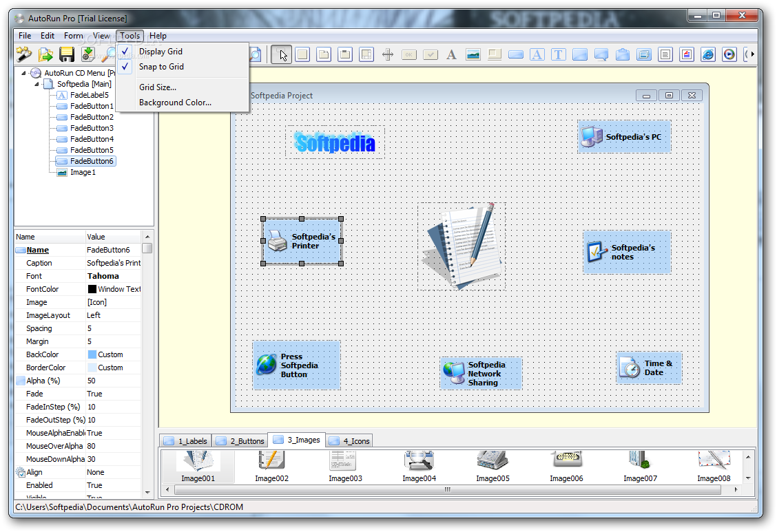Pick the Image007 thumbnail
Viewport: 777px width, 532px height.
(x=640, y=467)
